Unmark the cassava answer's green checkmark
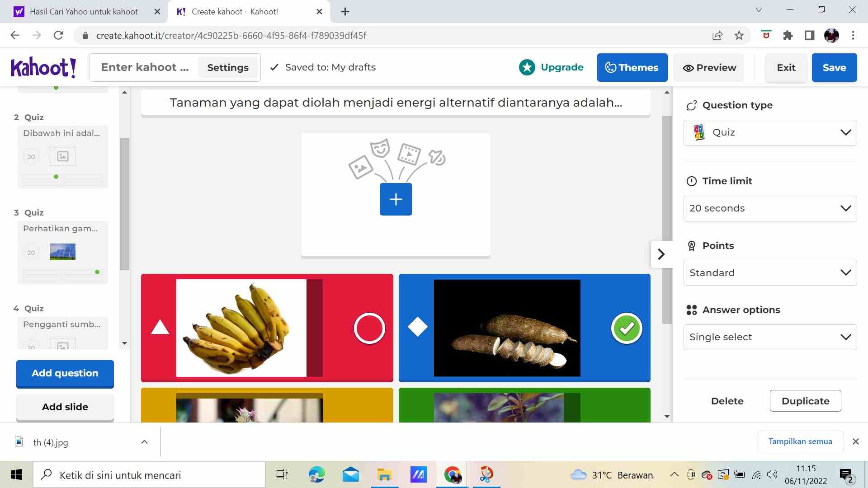 [627, 328]
